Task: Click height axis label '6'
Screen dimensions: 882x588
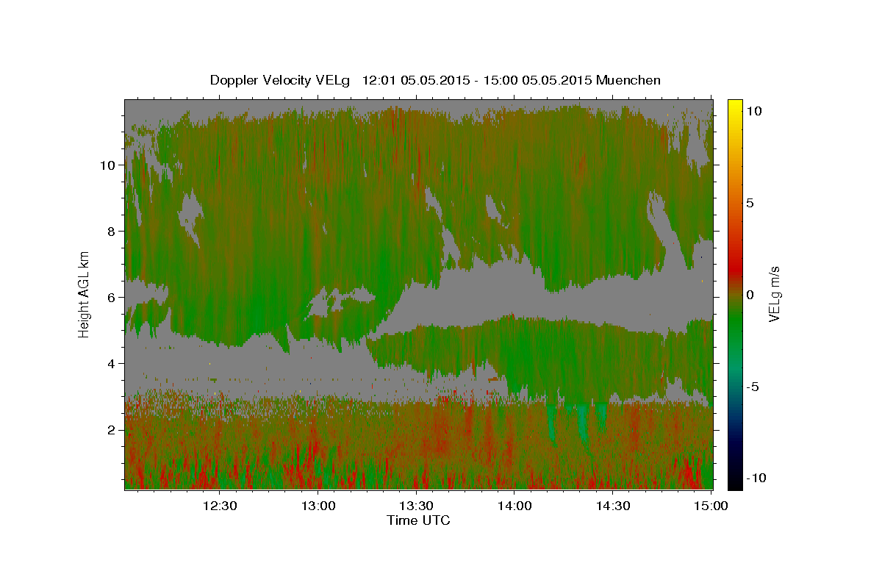Action: [112, 298]
